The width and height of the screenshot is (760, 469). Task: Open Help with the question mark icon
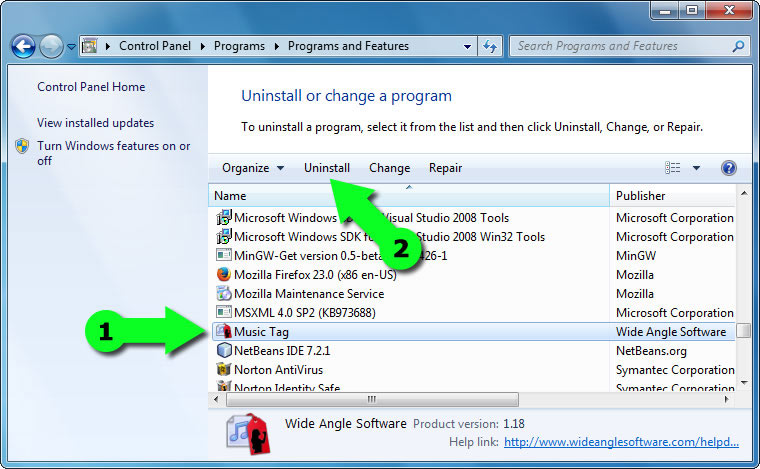pyautogui.click(x=728, y=168)
